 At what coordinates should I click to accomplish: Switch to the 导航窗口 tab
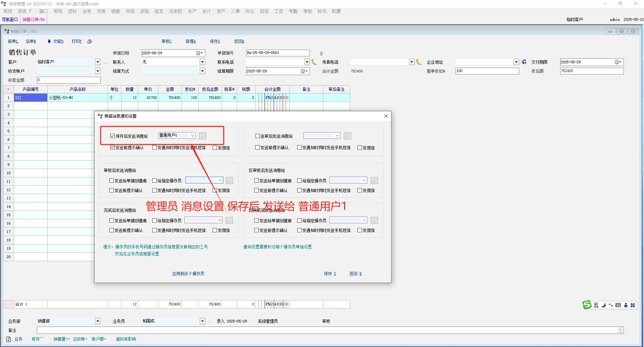(10, 19)
